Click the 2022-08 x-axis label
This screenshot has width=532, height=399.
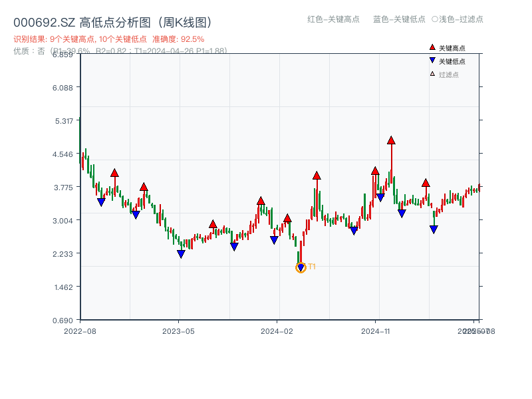tap(80, 331)
